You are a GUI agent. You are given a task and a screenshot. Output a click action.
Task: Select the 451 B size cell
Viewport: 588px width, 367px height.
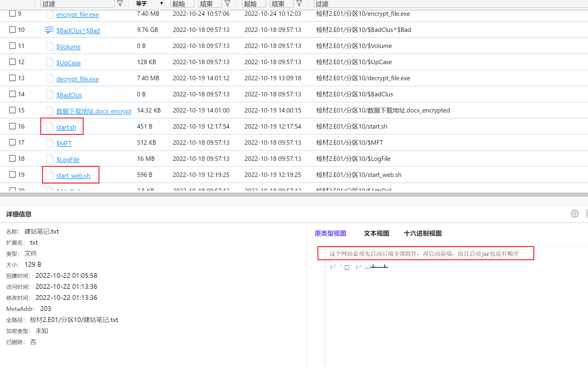tap(145, 126)
